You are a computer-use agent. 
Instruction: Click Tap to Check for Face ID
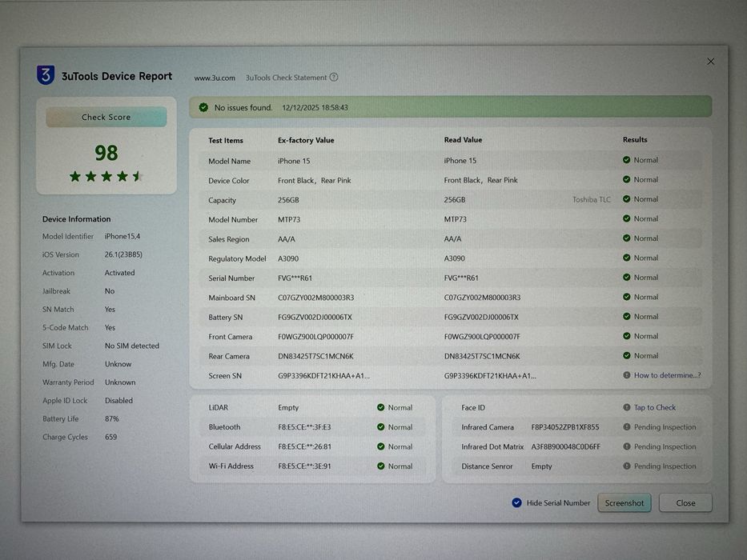pyautogui.click(x=655, y=407)
